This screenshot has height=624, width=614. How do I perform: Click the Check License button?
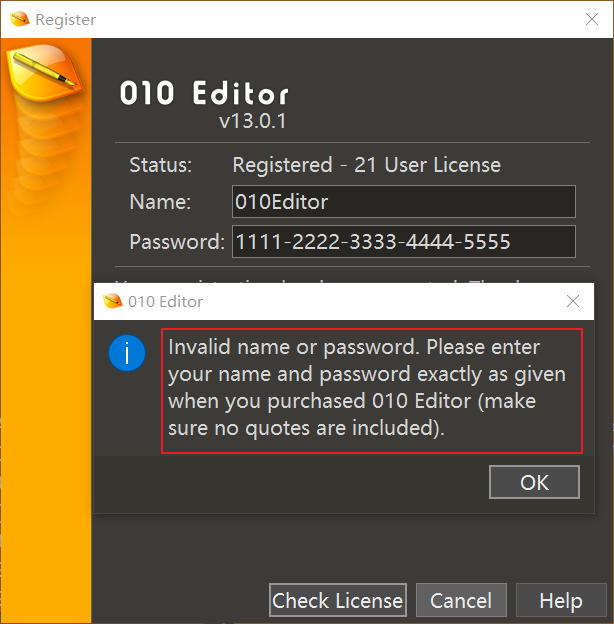pos(338,600)
